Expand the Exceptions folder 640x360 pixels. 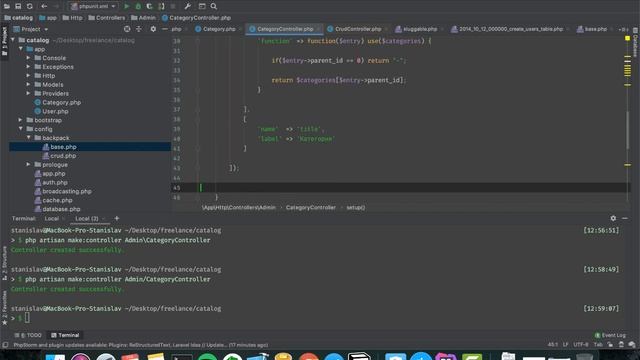coord(29,67)
